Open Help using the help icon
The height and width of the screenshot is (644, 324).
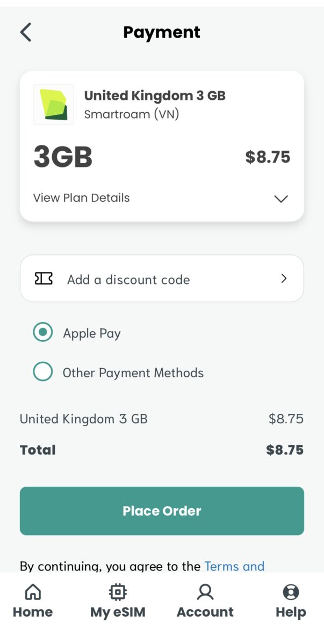(x=291, y=592)
